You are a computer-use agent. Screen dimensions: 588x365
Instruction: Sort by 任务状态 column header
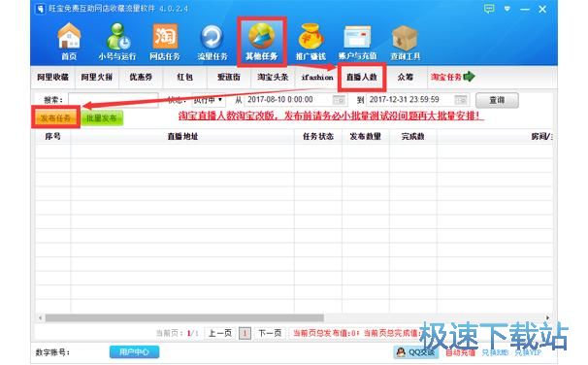(x=318, y=136)
